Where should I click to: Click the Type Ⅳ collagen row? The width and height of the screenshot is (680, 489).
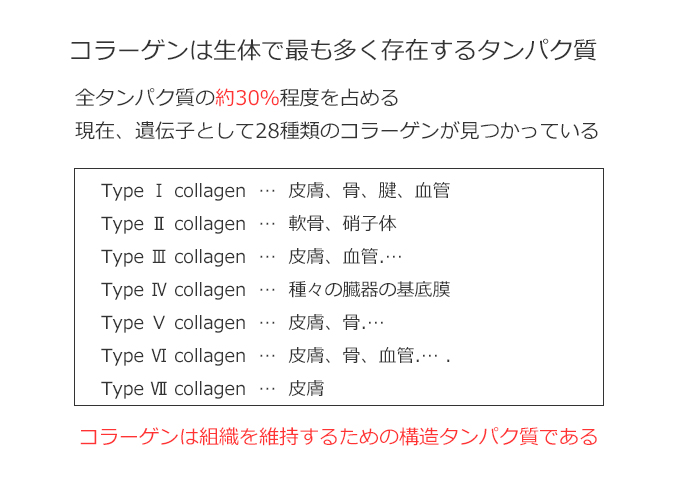(276, 290)
